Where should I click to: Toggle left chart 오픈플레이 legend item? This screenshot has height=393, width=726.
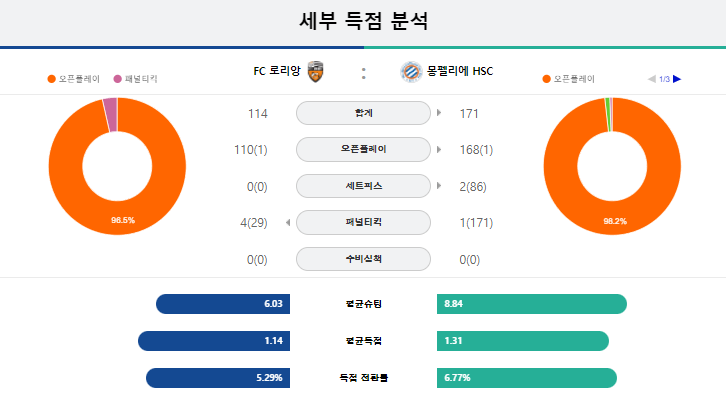[x=74, y=79]
